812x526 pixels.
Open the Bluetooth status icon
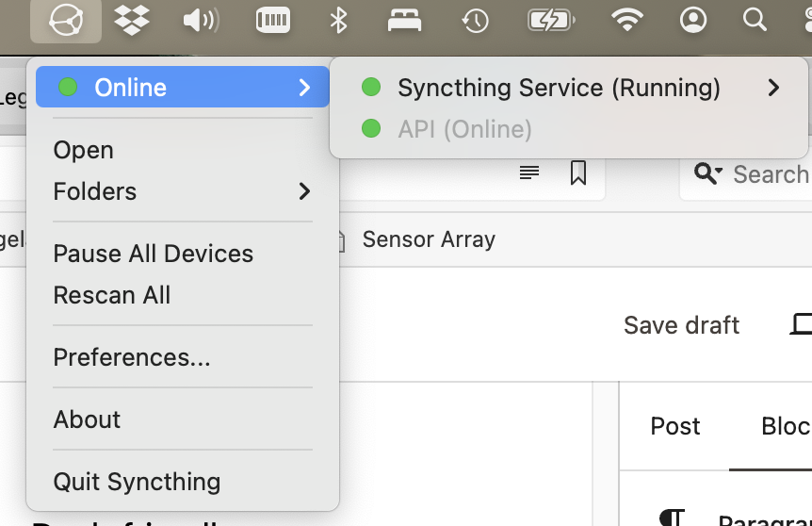[339, 21]
